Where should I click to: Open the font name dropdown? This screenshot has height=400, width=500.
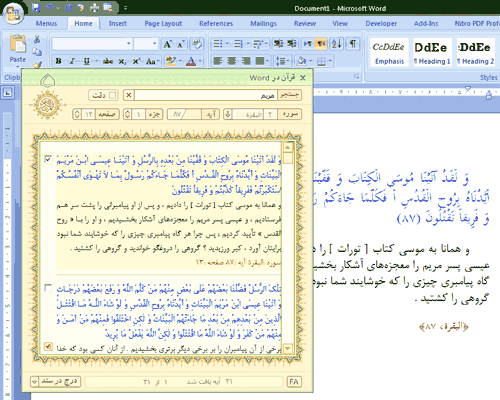129,44
